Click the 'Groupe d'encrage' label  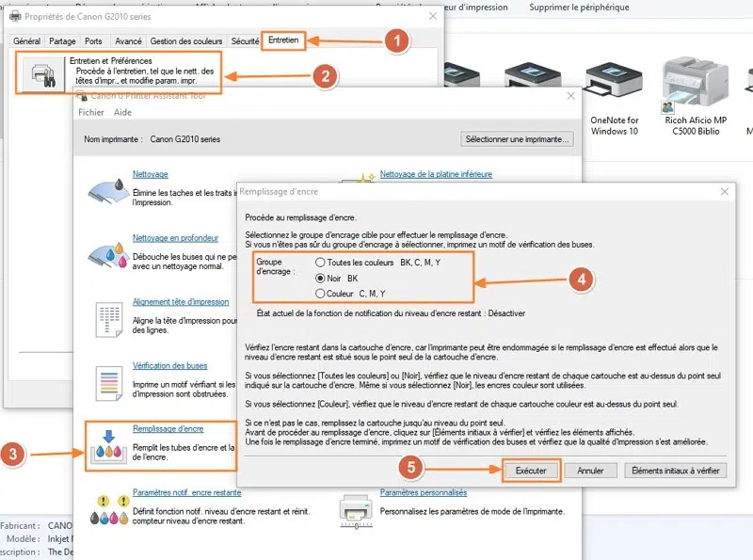(275, 266)
